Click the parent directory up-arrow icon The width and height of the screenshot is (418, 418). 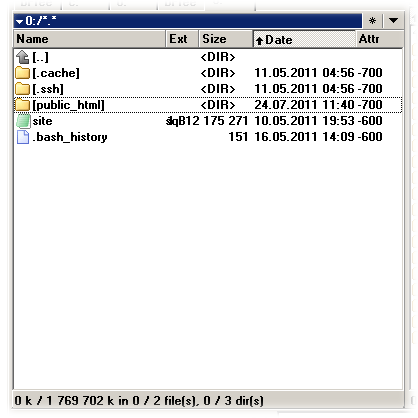point(23,57)
